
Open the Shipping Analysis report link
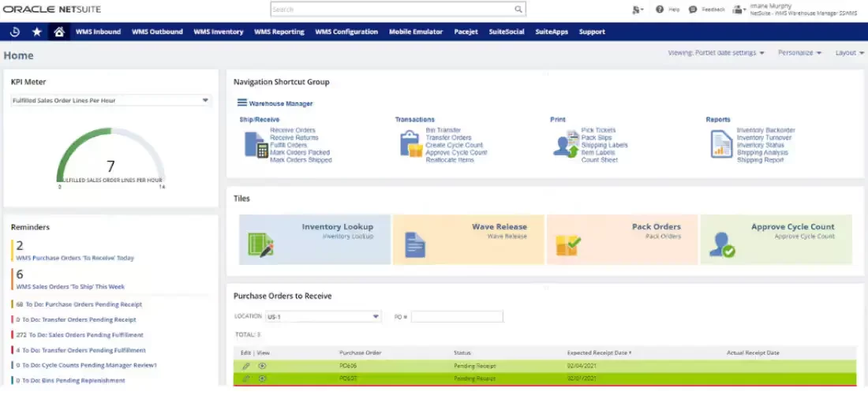(762, 152)
